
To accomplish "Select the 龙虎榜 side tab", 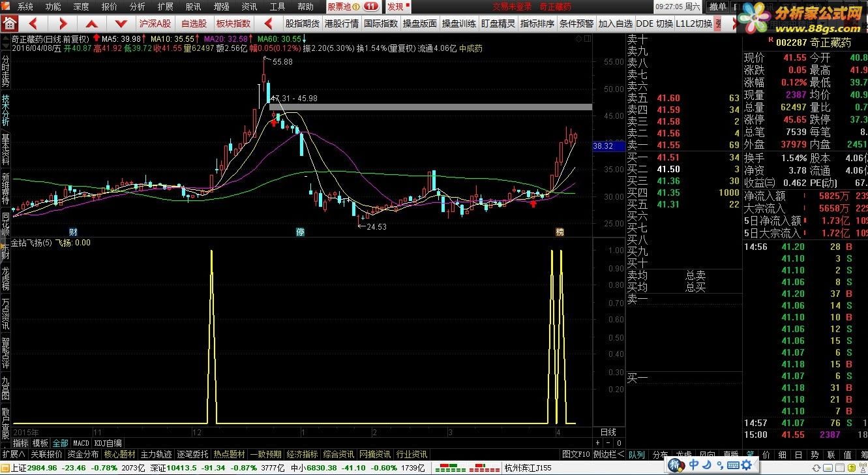I will coord(6,278).
